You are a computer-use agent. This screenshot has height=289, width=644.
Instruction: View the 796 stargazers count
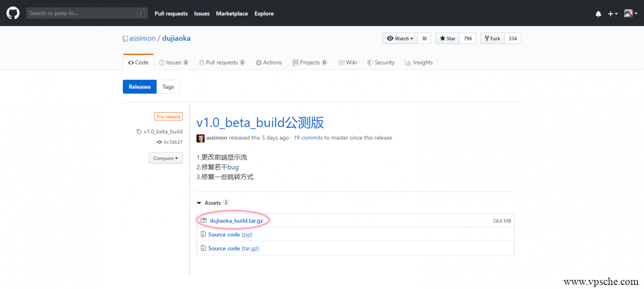tap(468, 38)
